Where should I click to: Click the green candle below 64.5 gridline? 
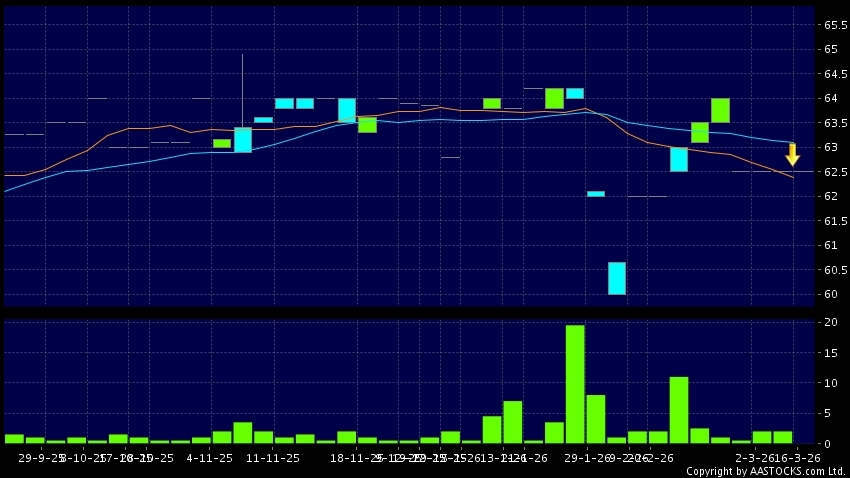click(554, 98)
